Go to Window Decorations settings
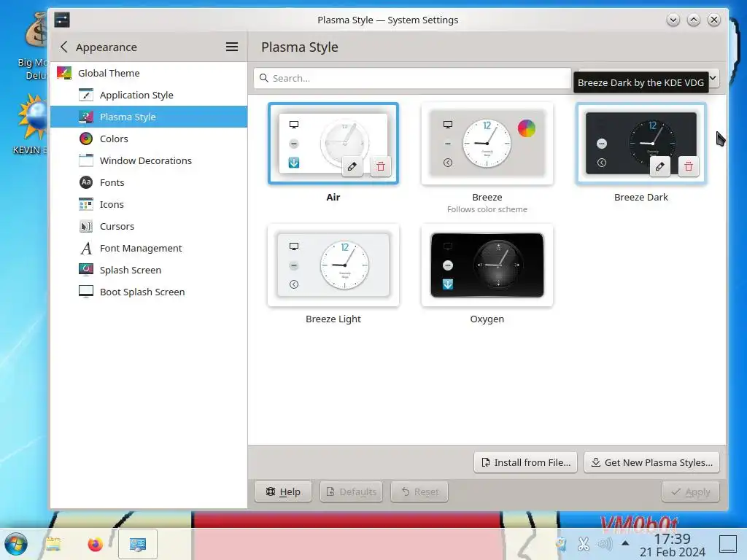Image resolution: width=747 pixels, height=560 pixels. [x=149, y=160]
